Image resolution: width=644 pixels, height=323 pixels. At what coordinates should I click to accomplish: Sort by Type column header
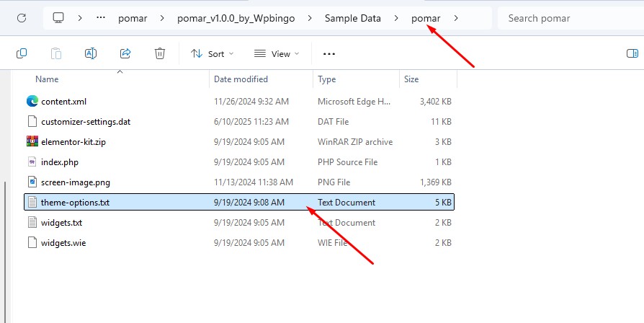pyautogui.click(x=326, y=79)
